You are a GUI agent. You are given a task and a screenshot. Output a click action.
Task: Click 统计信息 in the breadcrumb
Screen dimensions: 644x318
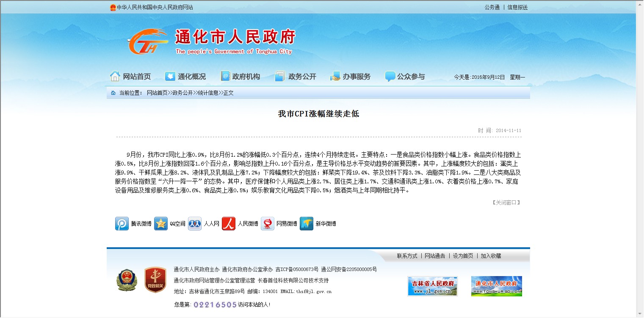pyautogui.click(x=208, y=93)
